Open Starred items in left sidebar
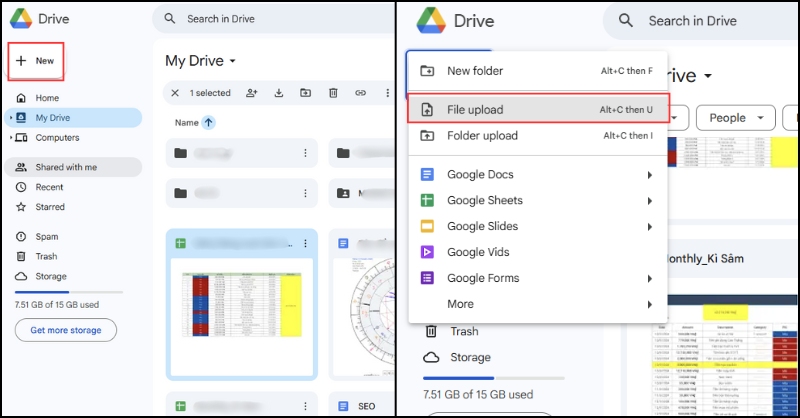 click(49, 207)
